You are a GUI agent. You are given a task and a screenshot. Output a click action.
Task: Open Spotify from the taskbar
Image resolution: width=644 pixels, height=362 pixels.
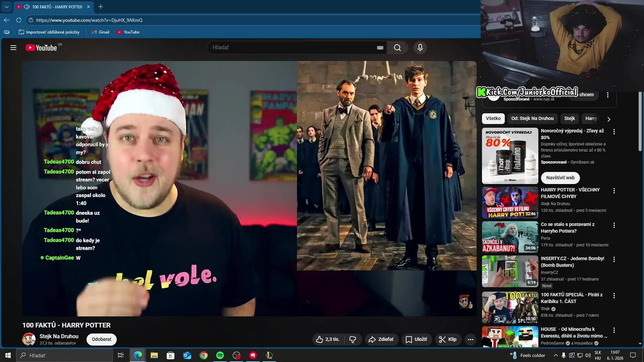click(x=220, y=355)
